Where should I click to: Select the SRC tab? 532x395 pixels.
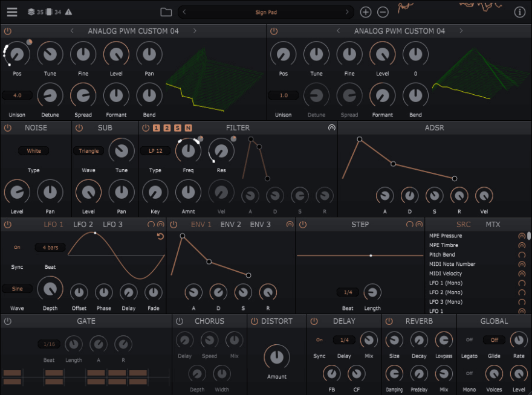[x=464, y=225]
